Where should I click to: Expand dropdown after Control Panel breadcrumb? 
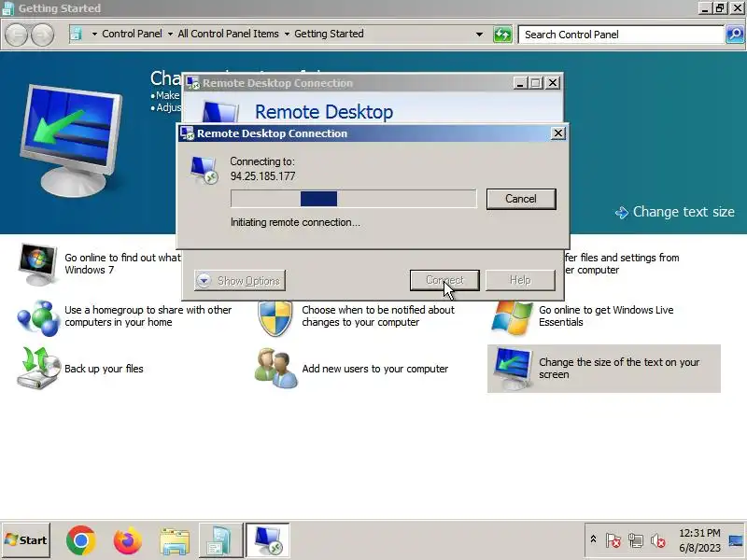[170, 34]
